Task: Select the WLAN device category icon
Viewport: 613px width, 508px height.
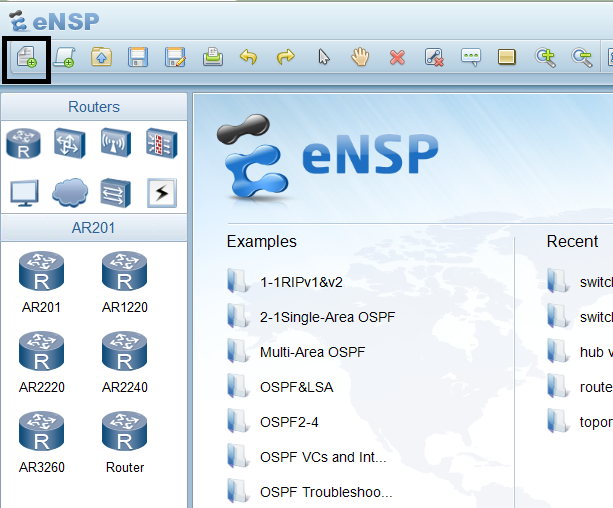Action: [116, 143]
